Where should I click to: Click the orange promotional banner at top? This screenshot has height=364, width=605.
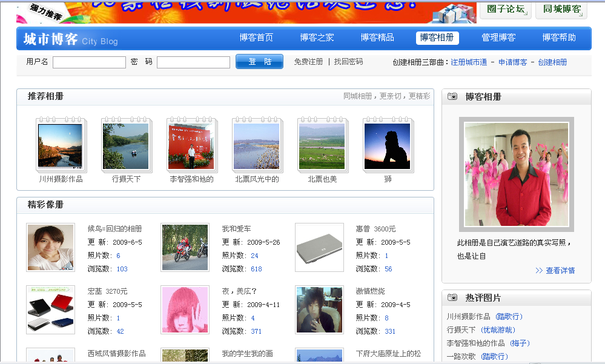246,12
